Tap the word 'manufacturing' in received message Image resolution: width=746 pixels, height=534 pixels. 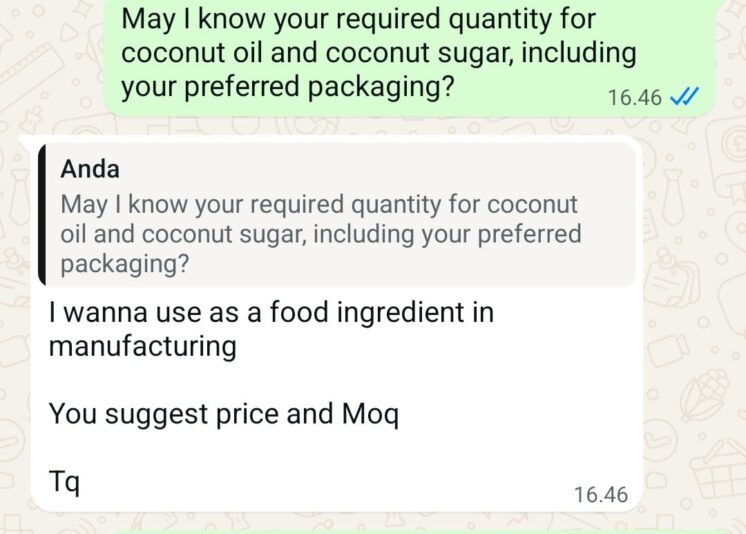[x=142, y=347]
